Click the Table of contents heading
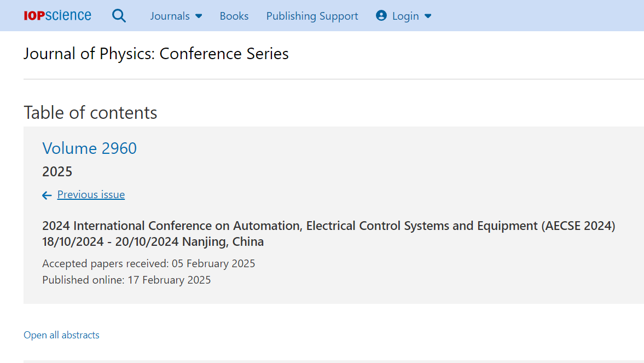The image size is (644, 363). [90, 112]
